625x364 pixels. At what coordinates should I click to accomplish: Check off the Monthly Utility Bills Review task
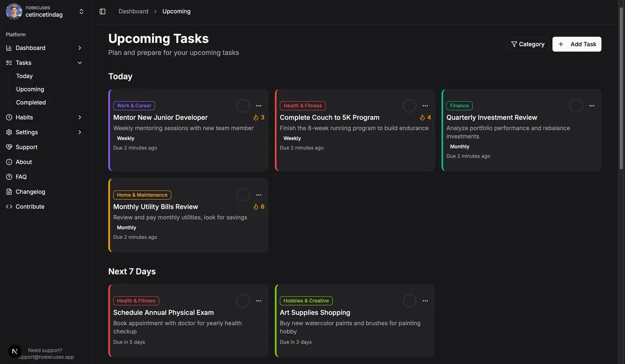coord(243,195)
